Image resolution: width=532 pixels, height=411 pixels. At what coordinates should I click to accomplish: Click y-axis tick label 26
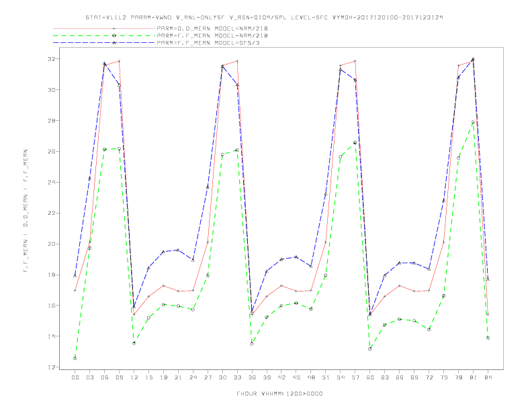[52, 152]
